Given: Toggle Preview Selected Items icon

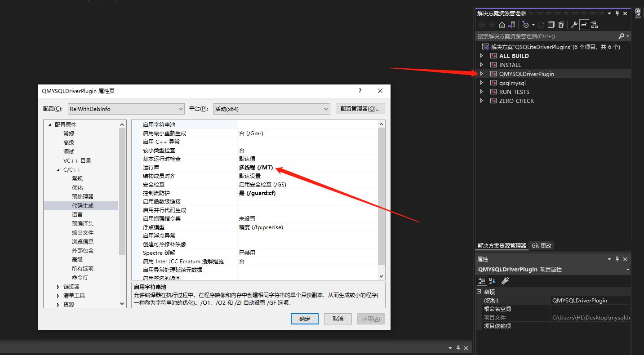Looking at the screenshot, I should pos(561,25).
